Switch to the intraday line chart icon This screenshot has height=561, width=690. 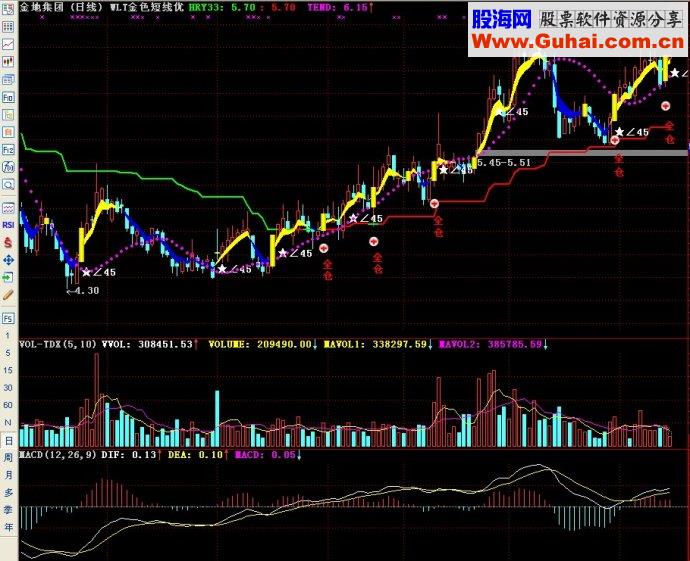click(8, 44)
